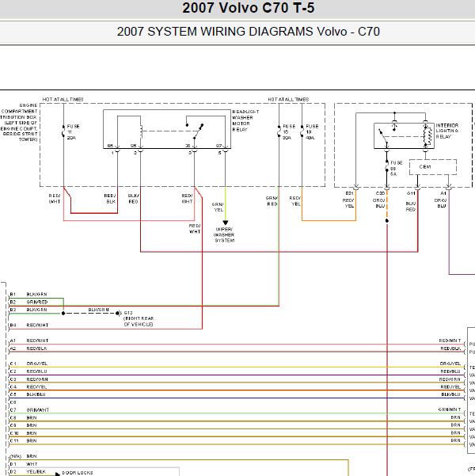Select the G11 connector pin label
This screenshot has height=476, width=475.
pos(411,193)
